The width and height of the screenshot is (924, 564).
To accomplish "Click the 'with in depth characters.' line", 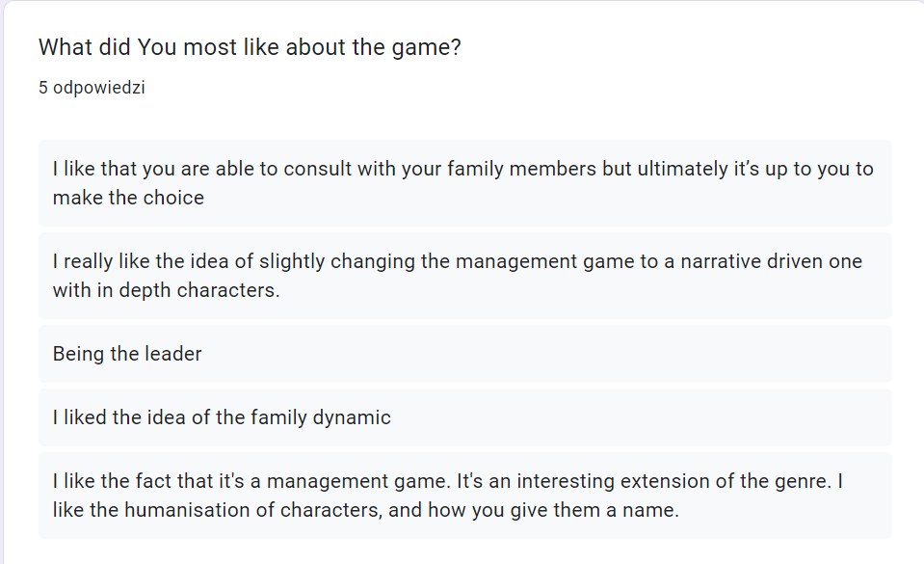I will pos(166,290).
